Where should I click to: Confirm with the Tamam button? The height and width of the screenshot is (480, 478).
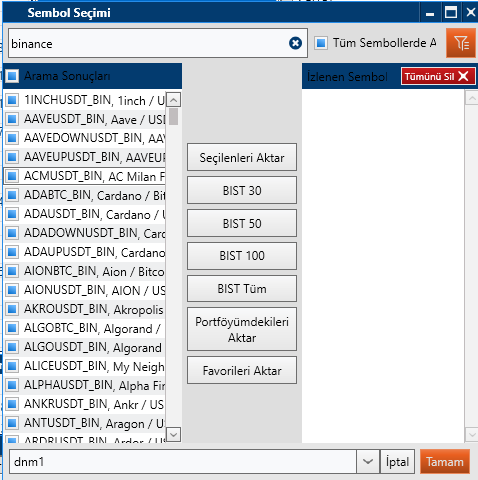click(x=445, y=462)
